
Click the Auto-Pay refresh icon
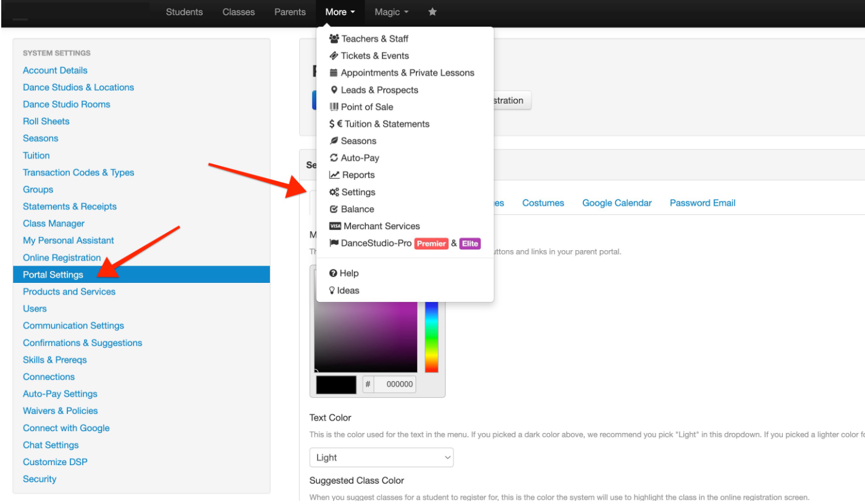coord(334,157)
